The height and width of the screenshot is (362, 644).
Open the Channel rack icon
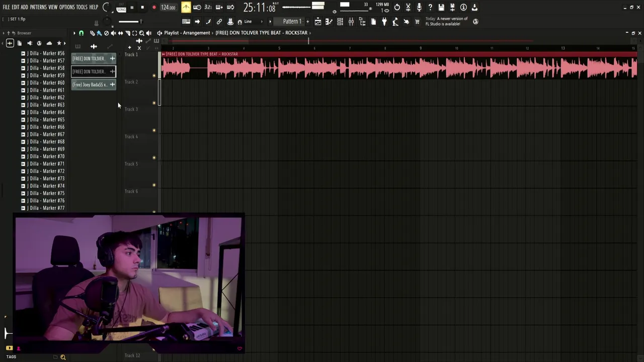pyautogui.click(x=340, y=22)
